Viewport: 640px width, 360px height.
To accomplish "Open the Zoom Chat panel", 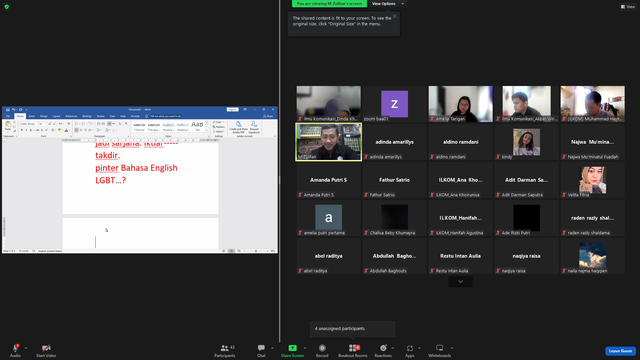I will (261, 351).
